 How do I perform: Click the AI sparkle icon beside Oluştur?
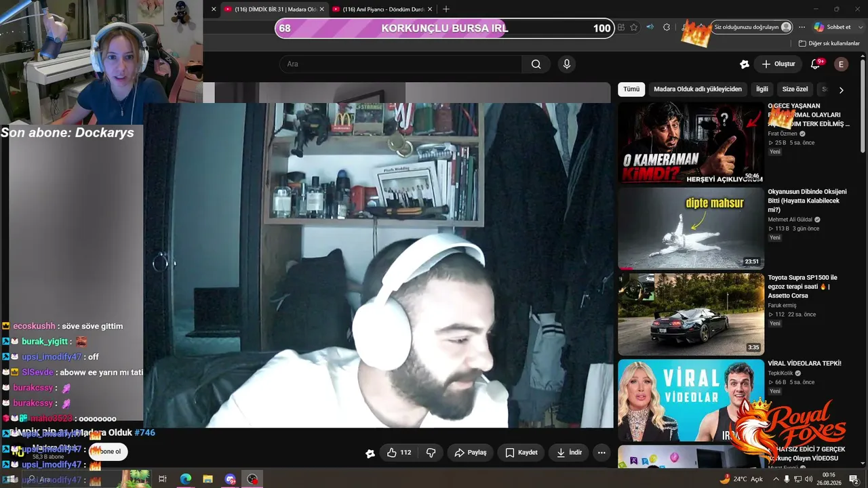tap(745, 64)
